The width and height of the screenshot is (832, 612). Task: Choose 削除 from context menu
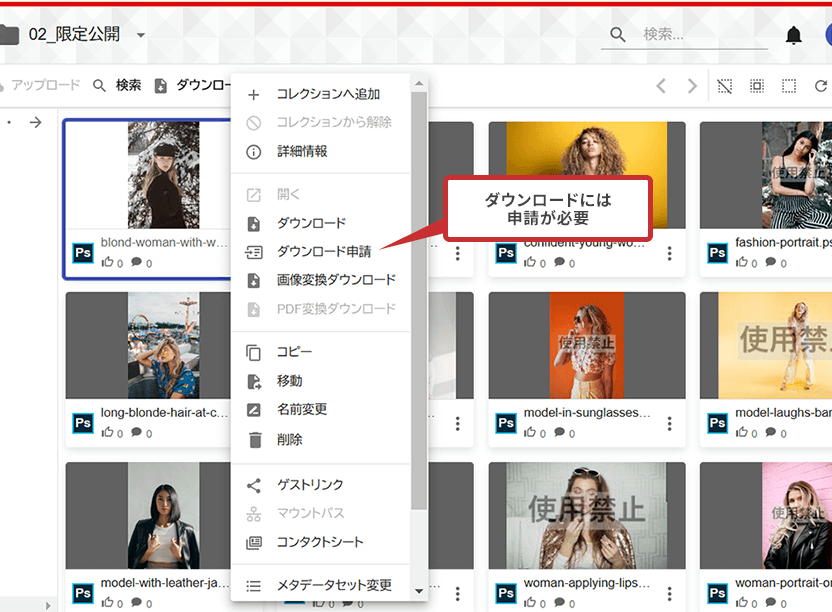click(320, 439)
